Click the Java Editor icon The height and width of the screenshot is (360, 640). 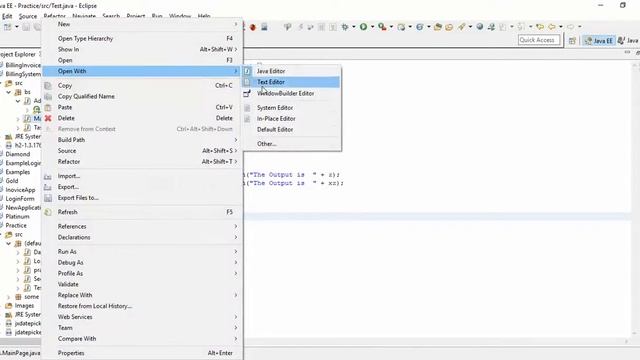247,71
